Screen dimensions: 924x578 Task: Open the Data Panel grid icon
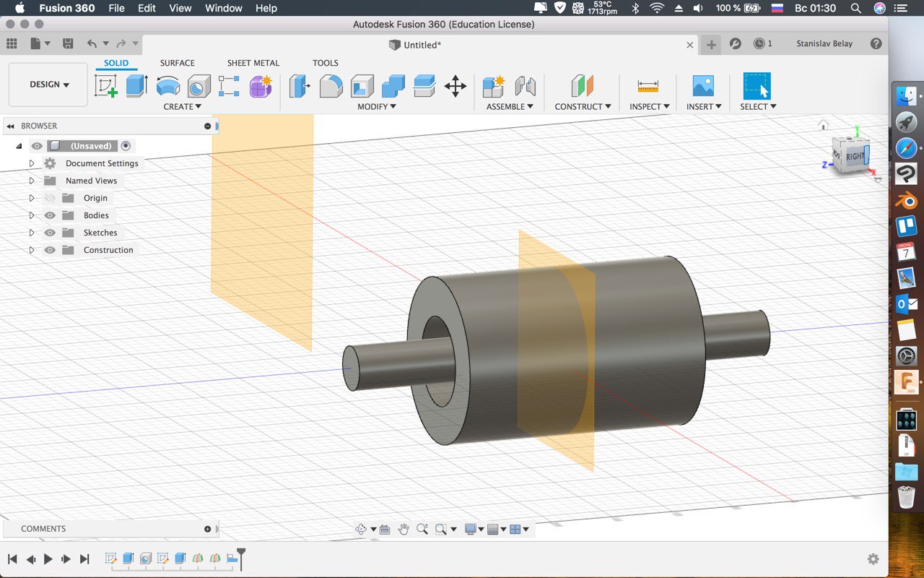pyautogui.click(x=12, y=44)
